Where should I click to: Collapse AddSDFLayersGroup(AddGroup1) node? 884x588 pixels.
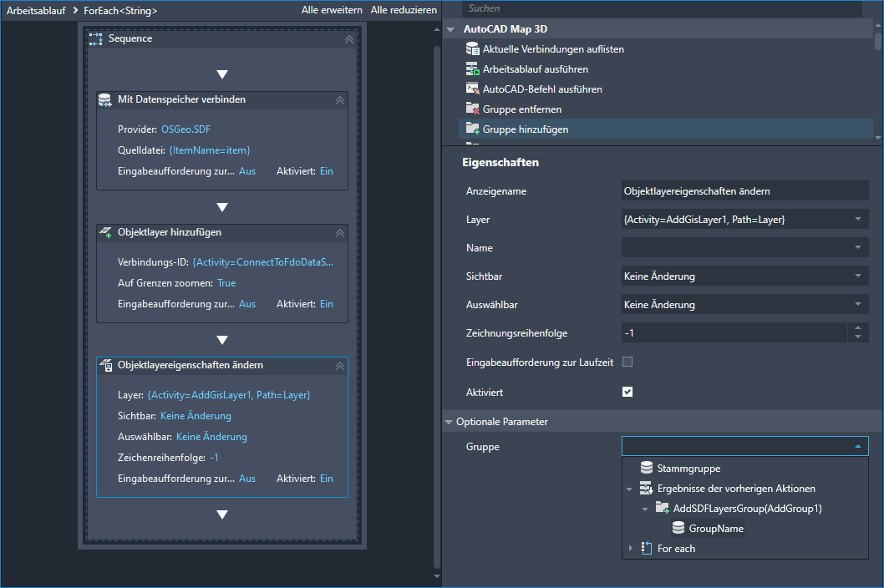645,509
